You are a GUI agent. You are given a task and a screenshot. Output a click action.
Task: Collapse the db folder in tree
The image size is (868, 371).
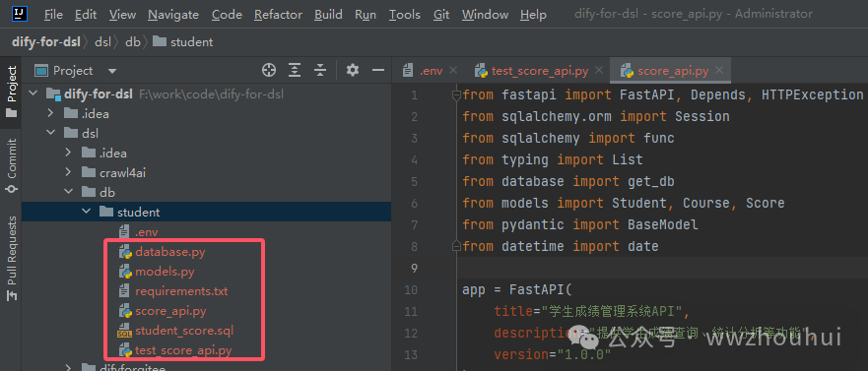click(69, 193)
